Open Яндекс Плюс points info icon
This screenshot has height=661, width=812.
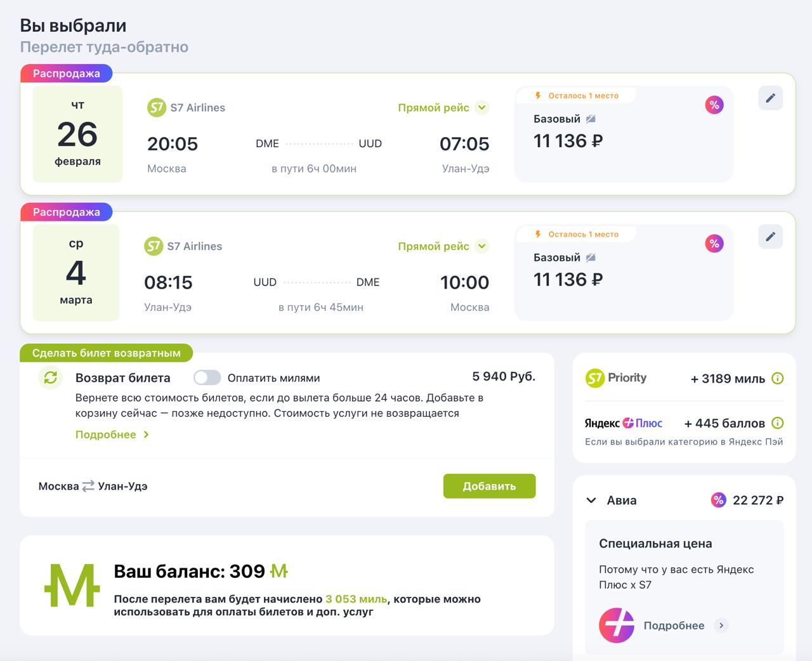pyautogui.click(x=778, y=423)
